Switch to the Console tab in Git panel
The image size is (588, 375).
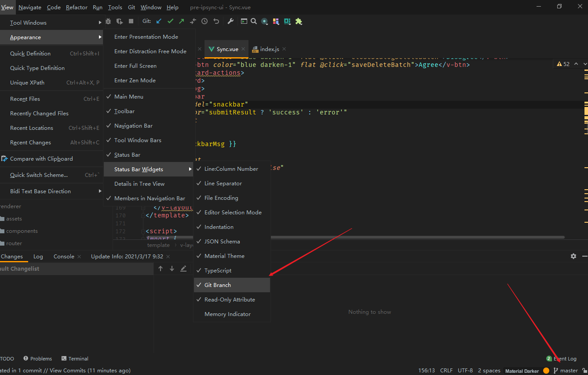pos(64,257)
